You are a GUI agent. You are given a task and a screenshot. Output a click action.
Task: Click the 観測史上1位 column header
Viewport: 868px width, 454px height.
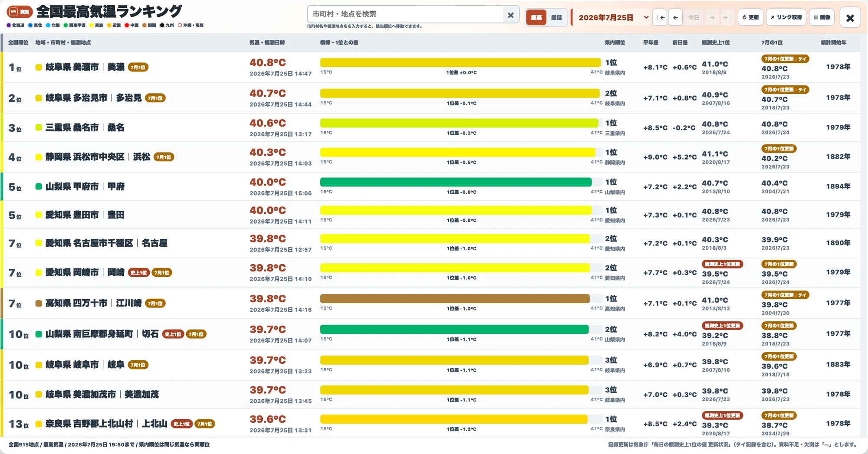716,42
